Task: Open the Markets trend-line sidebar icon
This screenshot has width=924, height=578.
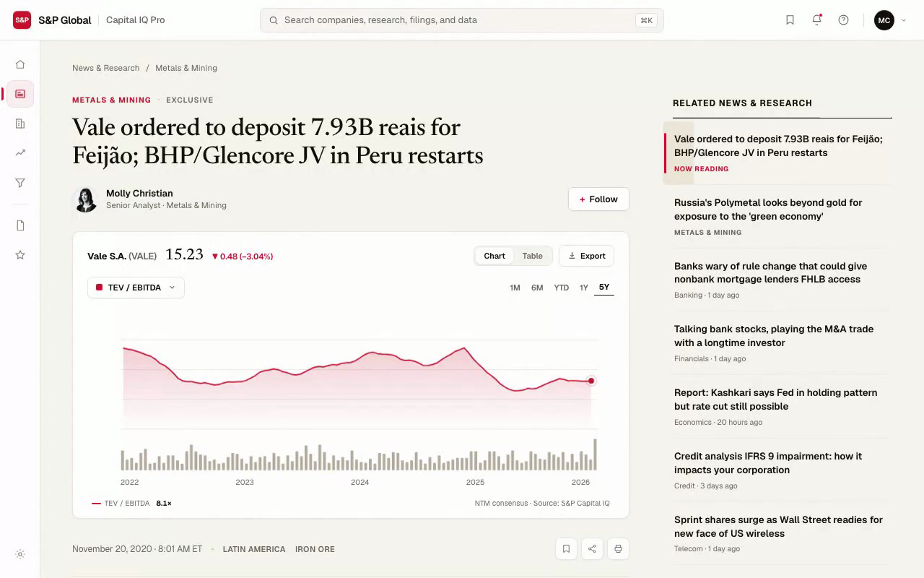Action: 20,153
